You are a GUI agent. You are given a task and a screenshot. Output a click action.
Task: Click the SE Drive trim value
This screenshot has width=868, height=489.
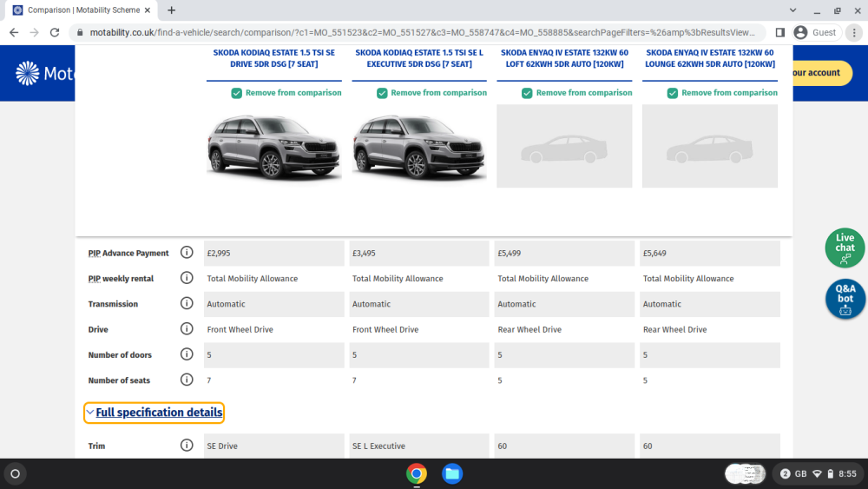tap(222, 446)
